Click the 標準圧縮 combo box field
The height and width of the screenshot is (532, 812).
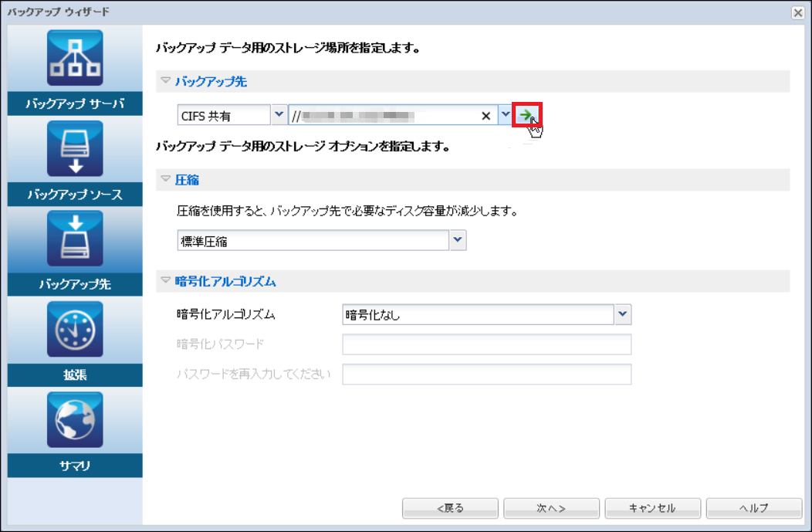[x=313, y=240]
